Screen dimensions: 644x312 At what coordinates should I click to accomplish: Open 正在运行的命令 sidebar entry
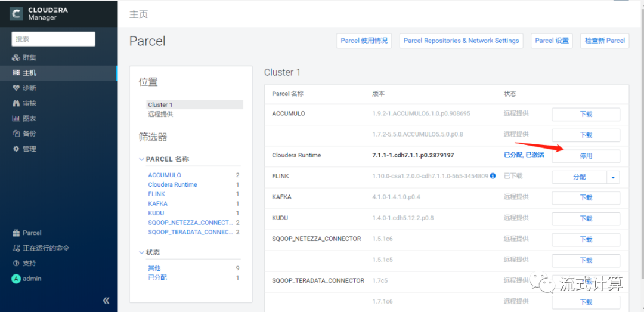tap(46, 248)
